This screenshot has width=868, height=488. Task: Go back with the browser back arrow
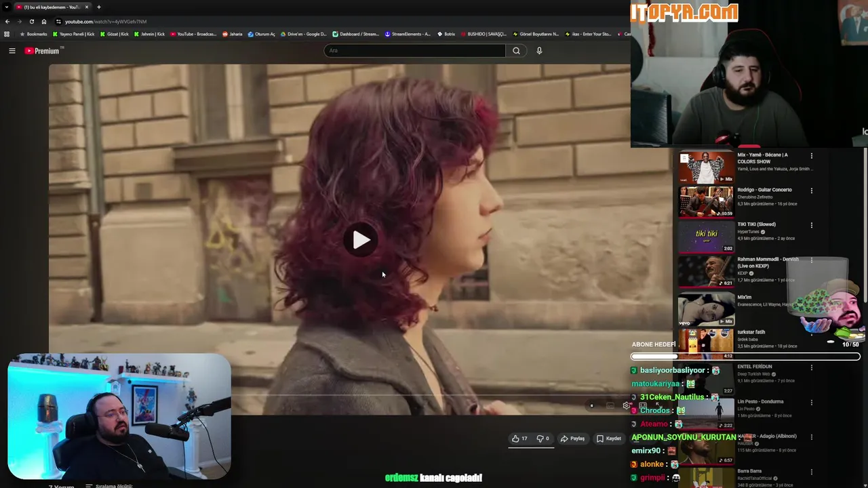click(7, 22)
